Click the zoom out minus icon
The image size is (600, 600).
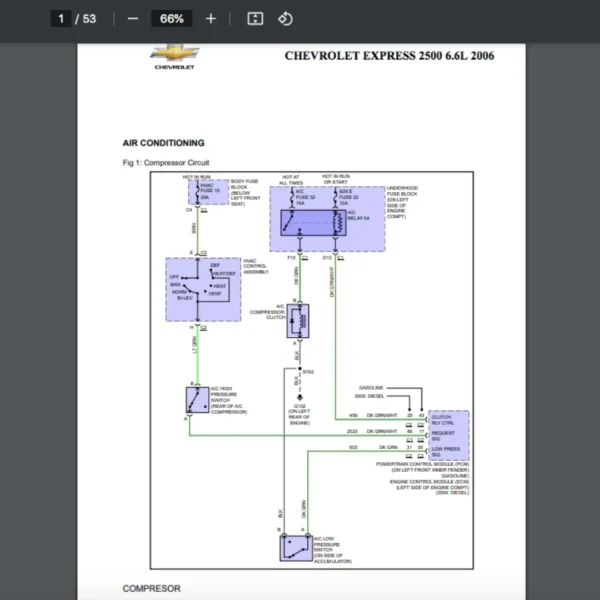[133, 19]
